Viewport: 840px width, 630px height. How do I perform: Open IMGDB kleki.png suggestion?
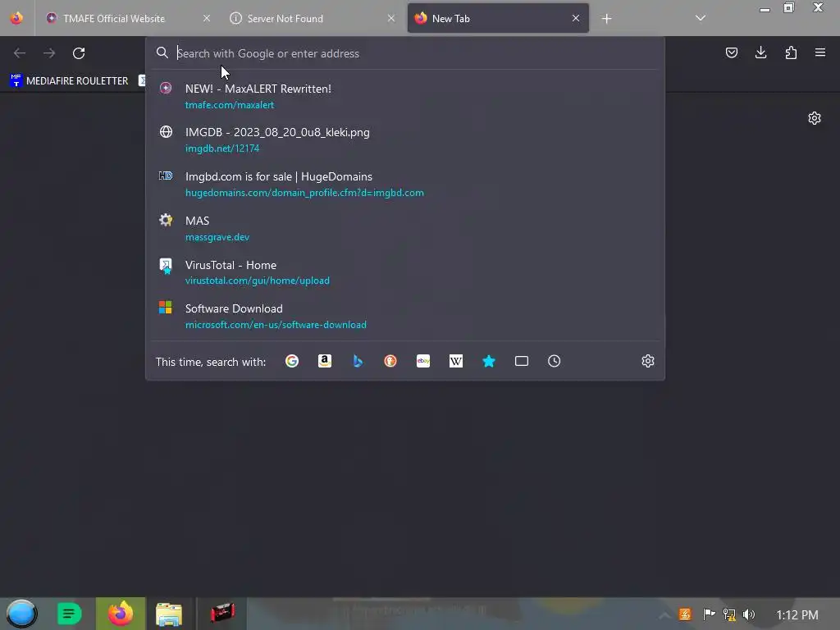tap(405, 139)
